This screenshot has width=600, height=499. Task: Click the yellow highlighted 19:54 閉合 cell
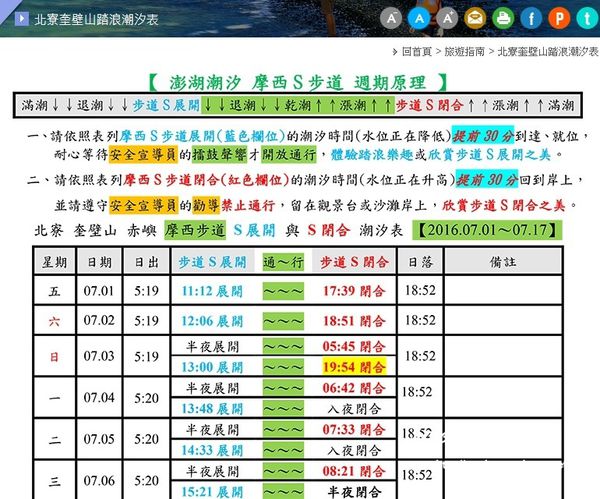coord(353,366)
